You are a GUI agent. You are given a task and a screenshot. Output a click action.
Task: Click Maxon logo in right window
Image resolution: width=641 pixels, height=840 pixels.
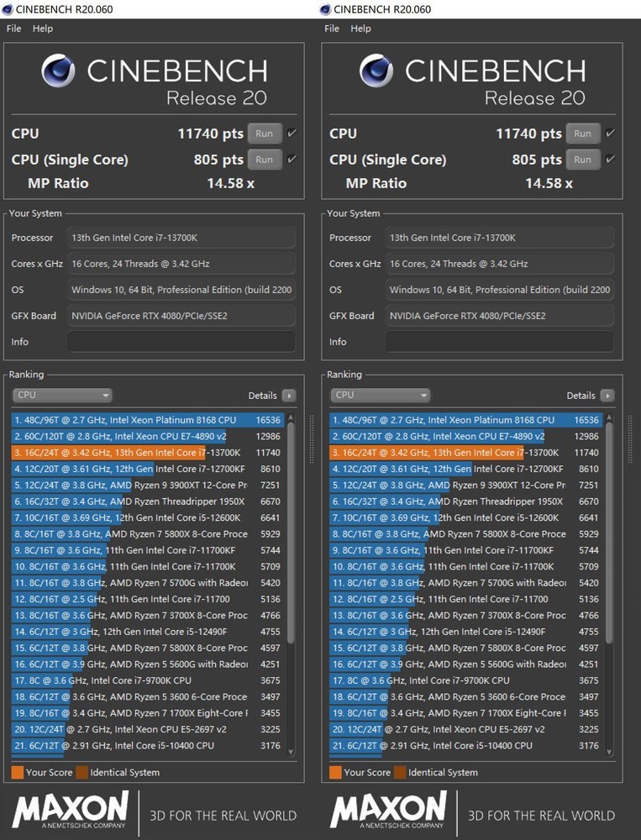(389, 811)
